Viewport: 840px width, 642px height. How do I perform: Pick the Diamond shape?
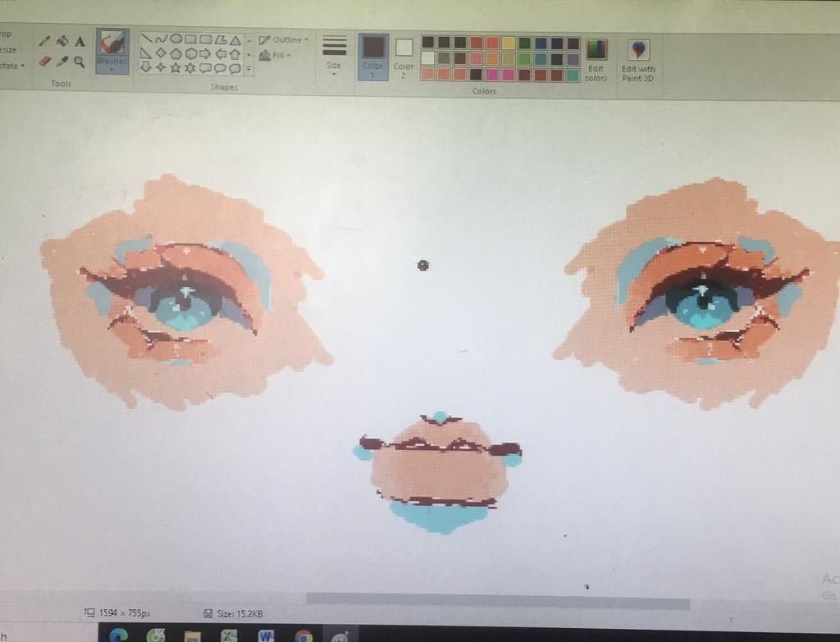[x=160, y=53]
